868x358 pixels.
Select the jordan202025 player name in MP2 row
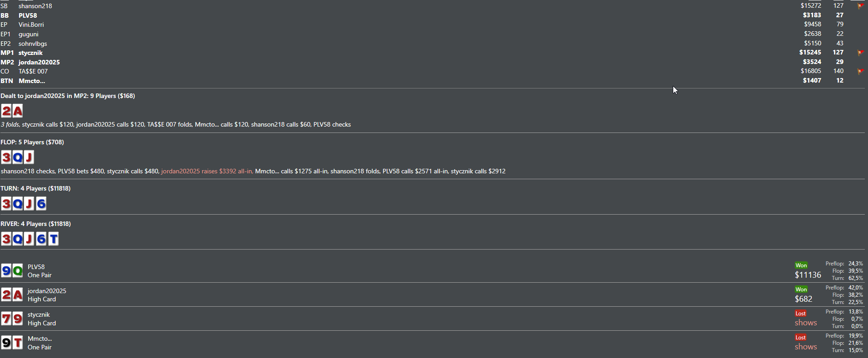coord(39,62)
